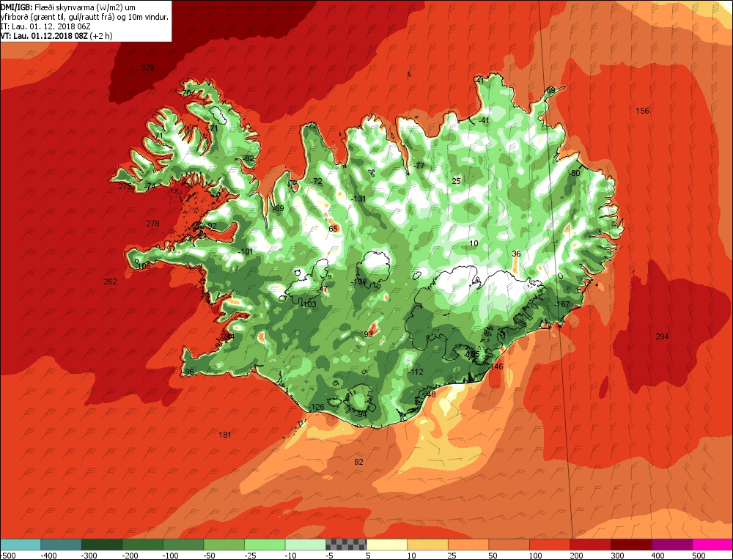The height and width of the screenshot is (560, 733).
Task: Click the inland value '36'
Action: 516,254
